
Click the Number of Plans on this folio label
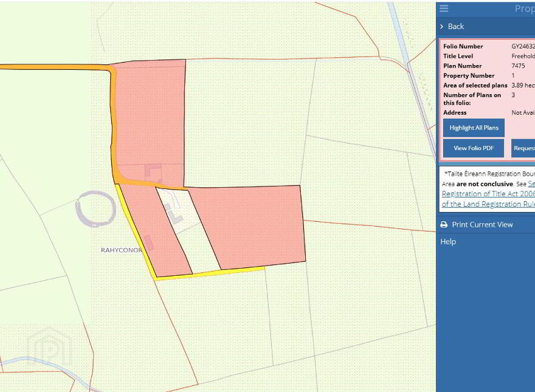pyautogui.click(x=472, y=99)
